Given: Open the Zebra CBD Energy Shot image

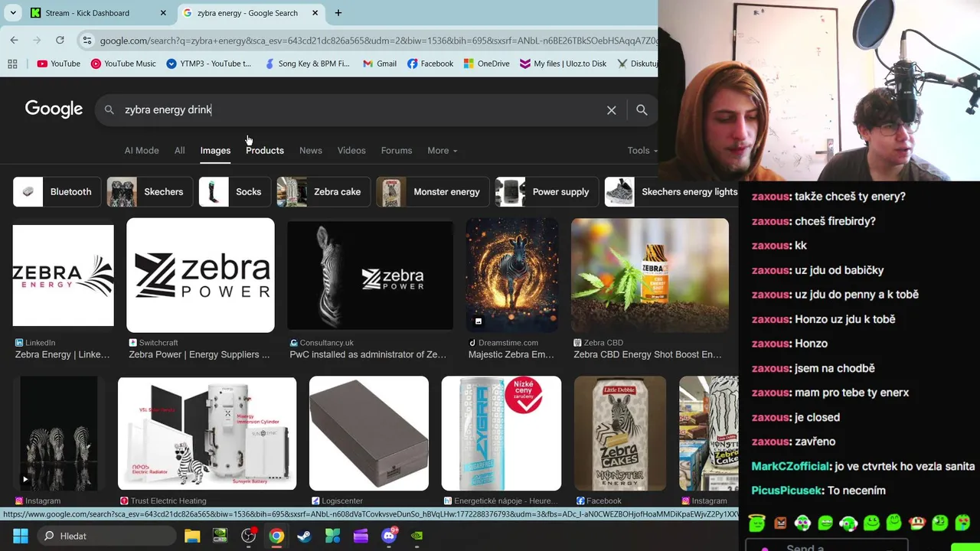Looking at the screenshot, I should coord(650,275).
